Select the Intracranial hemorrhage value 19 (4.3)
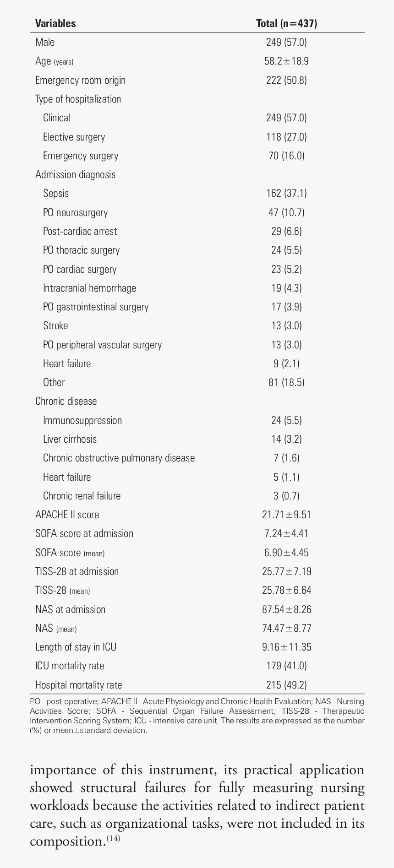The height and width of the screenshot is (868, 394). [x=286, y=288]
